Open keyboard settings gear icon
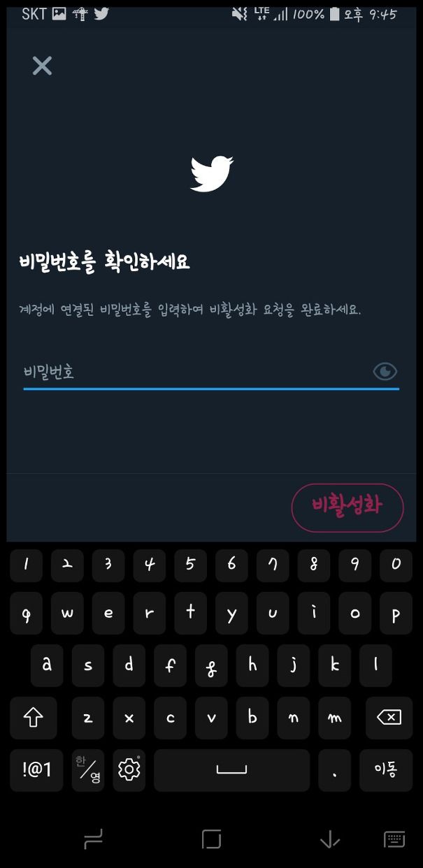 click(x=129, y=770)
